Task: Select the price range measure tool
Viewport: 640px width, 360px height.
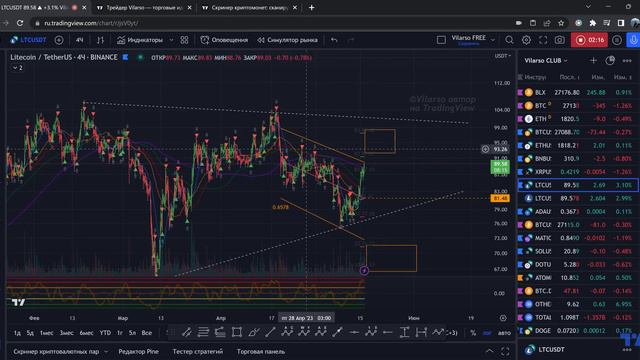Action: point(404,333)
